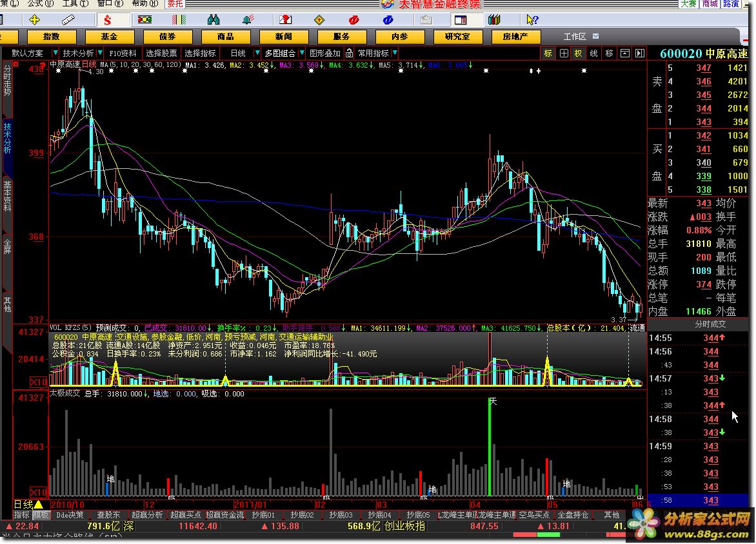Click the lock icon beside 图形叠加
Viewport: 756px width, 544px height.
click(349, 53)
